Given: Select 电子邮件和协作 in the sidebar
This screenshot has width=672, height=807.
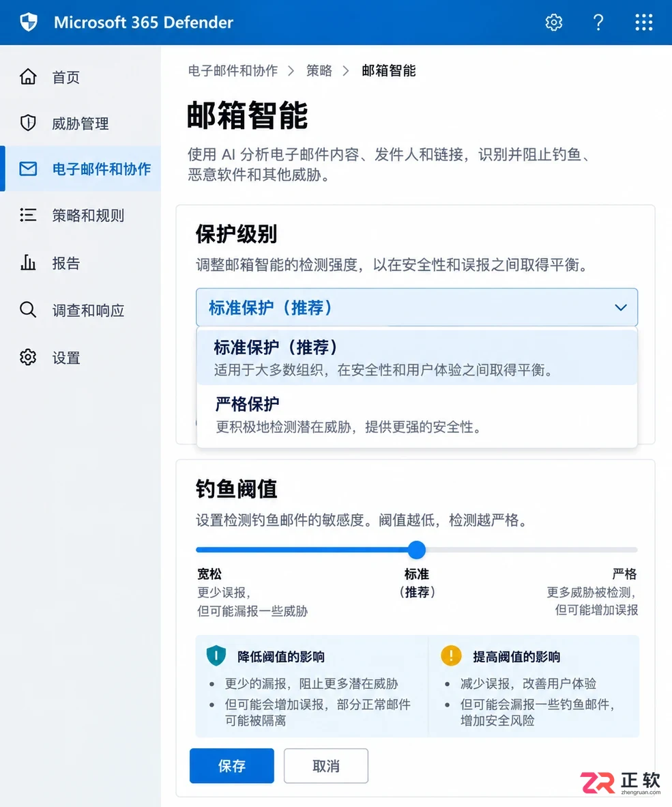Looking at the screenshot, I should [x=81, y=169].
